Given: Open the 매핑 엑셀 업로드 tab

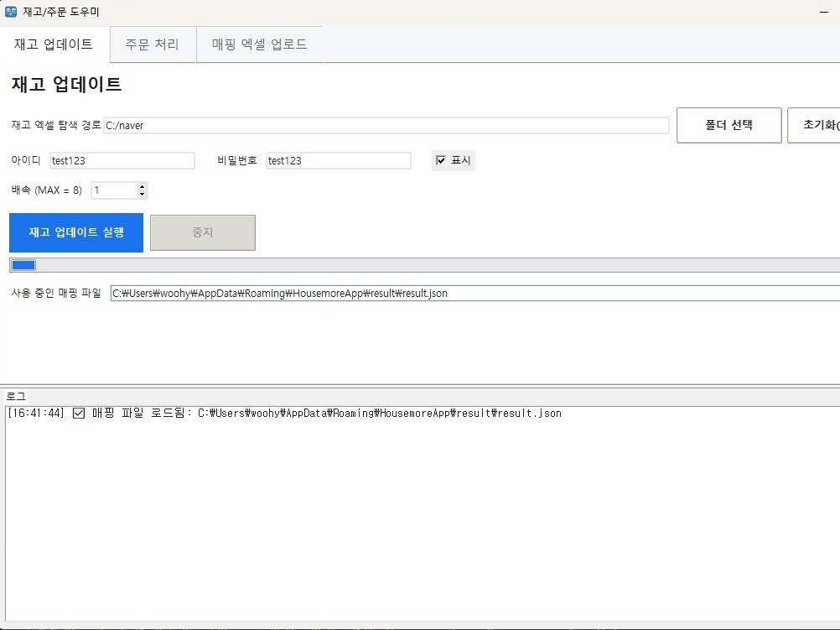Looking at the screenshot, I should 258,45.
